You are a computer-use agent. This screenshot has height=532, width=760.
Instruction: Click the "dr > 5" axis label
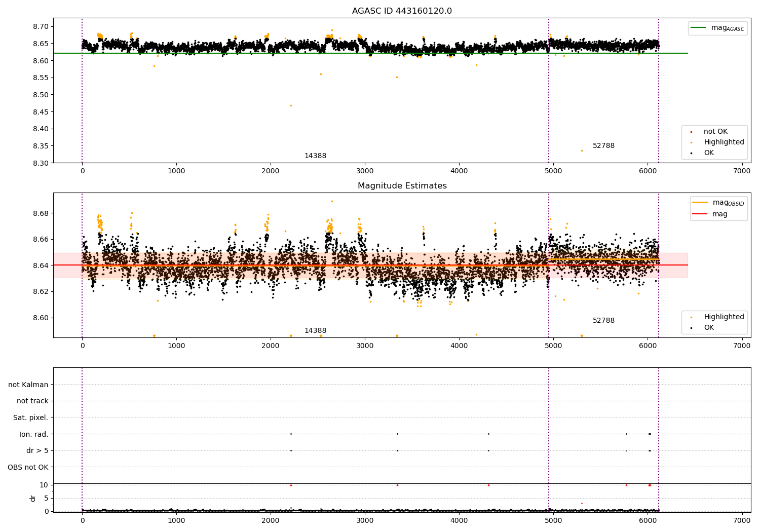(x=37, y=451)
